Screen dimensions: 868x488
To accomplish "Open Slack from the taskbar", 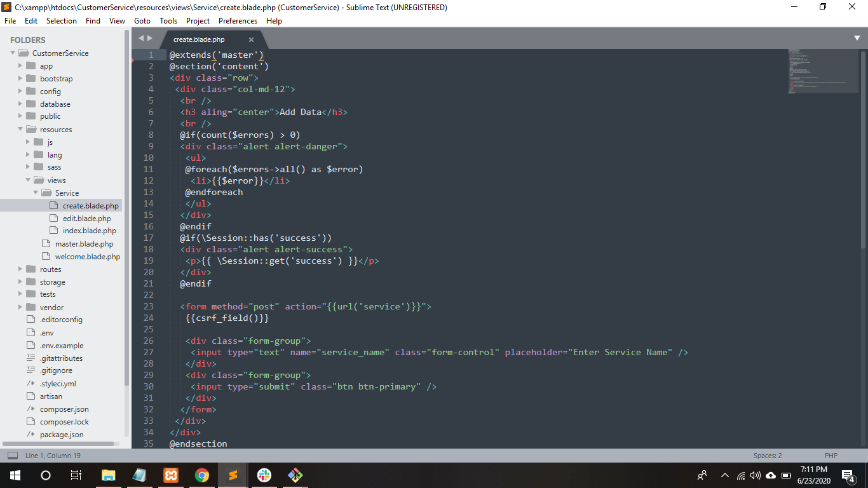I will (x=264, y=475).
